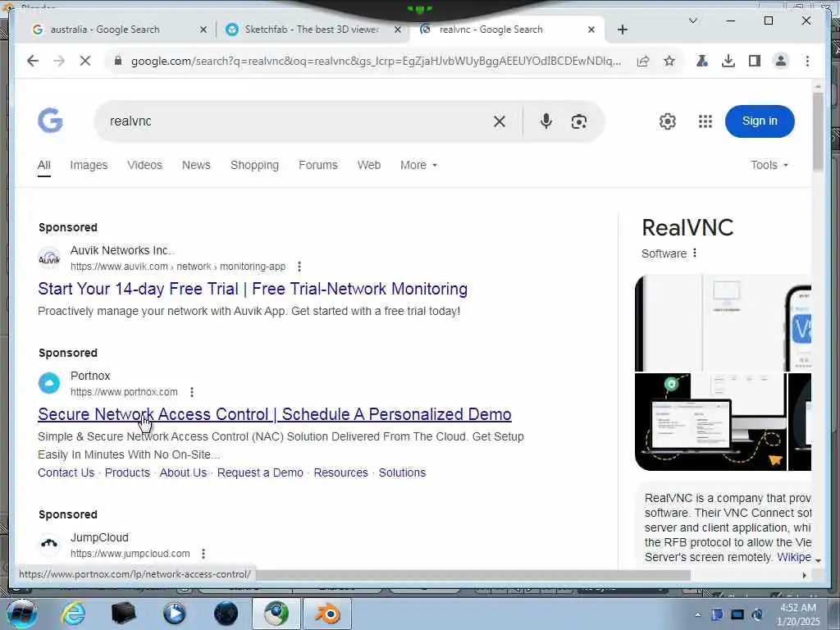Toggle the side panel icon
The image size is (840, 630).
[x=755, y=61]
